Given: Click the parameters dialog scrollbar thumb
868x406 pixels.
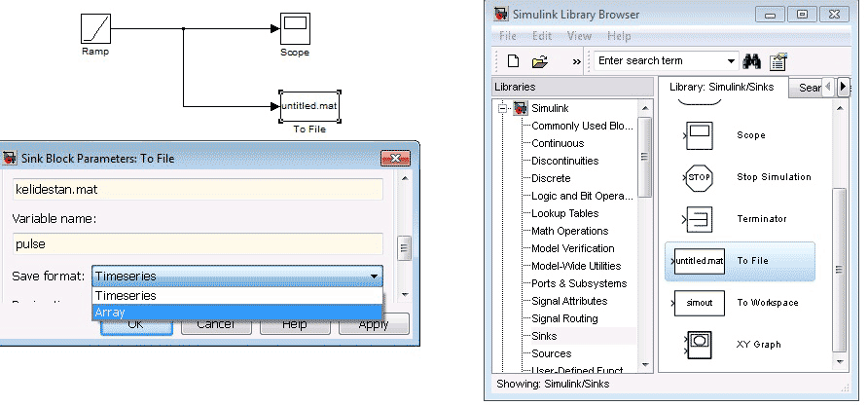Looking at the screenshot, I should coord(405,248).
